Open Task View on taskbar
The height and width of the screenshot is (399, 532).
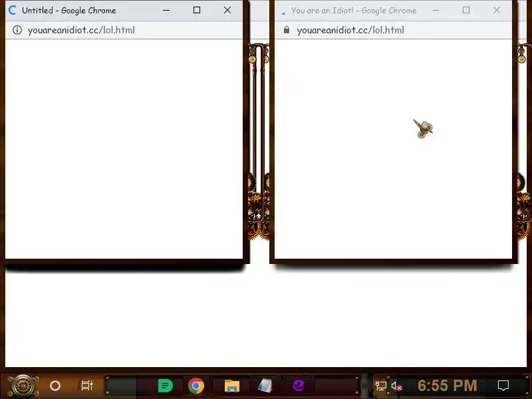point(87,386)
